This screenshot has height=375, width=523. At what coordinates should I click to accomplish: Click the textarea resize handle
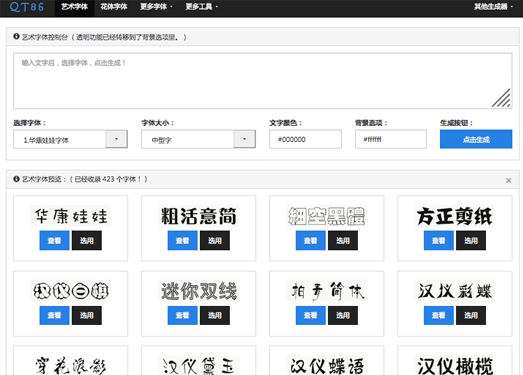(501, 98)
